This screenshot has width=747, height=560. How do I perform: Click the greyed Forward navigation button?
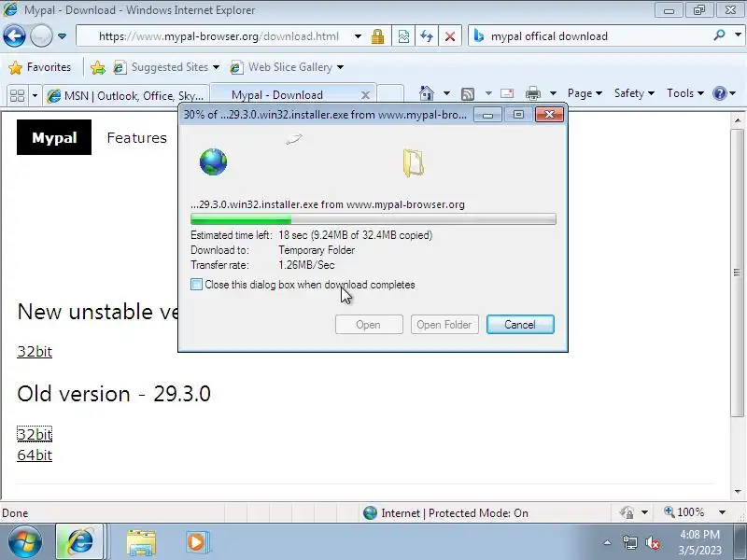[x=41, y=35]
